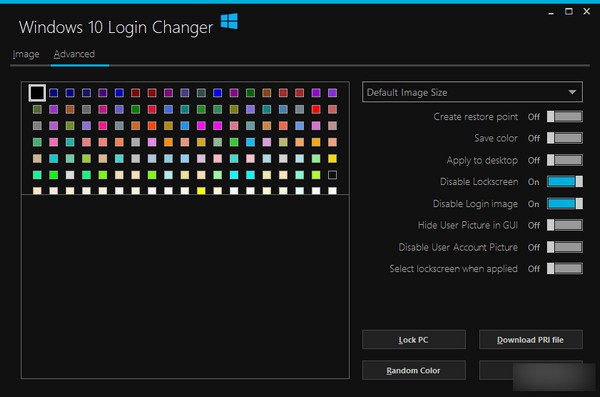Viewport: 600px width, 397px height.
Task: Open the Default Image Size dropdown
Action: (472, 92)
